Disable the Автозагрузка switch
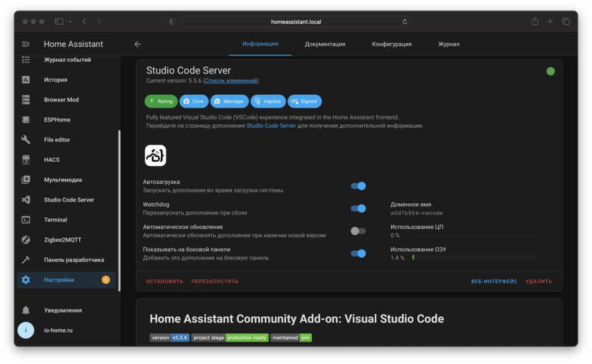592x364 pixels. click(358, 186)
